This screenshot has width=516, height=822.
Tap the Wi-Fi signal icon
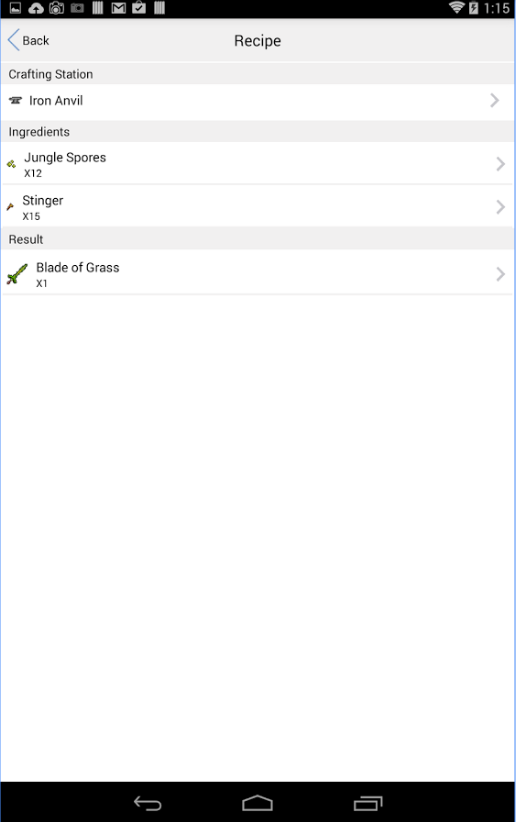457,8
